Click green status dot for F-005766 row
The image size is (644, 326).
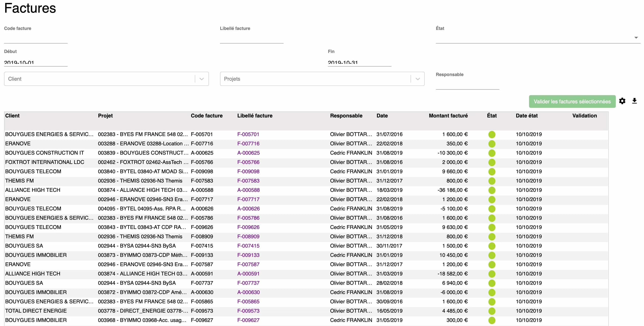[492, 162]
